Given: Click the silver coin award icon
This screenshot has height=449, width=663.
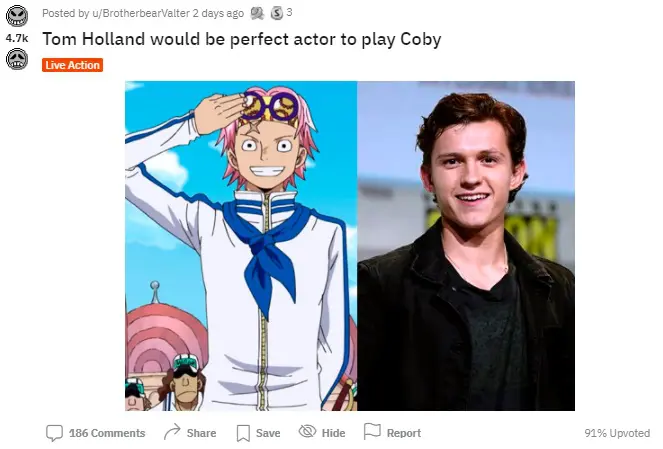Looking at the screenshot, I should (277, 14).
